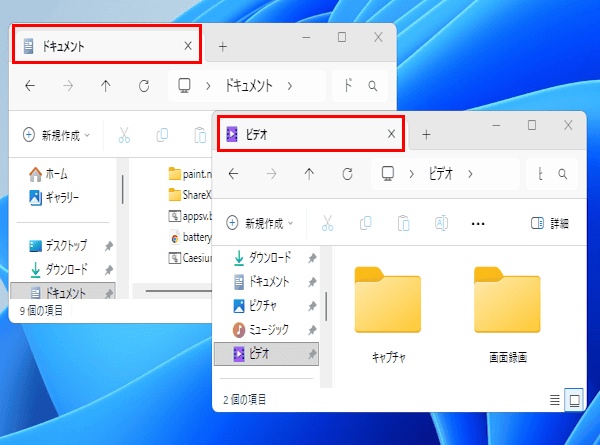The height and width of the screenshot is (445, 600).
Task: Select the ドキュメント tab in the back window
Action: (x=106, y=46)
